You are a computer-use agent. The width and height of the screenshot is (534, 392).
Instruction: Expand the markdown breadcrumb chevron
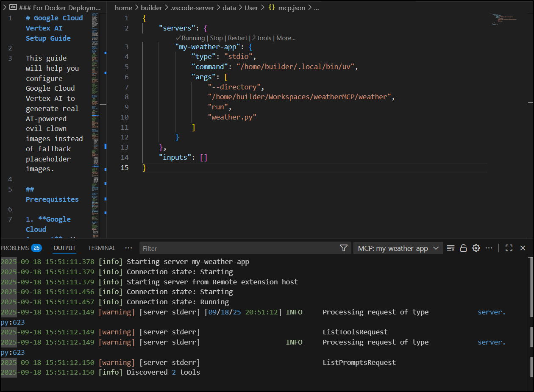pos(4,8)
